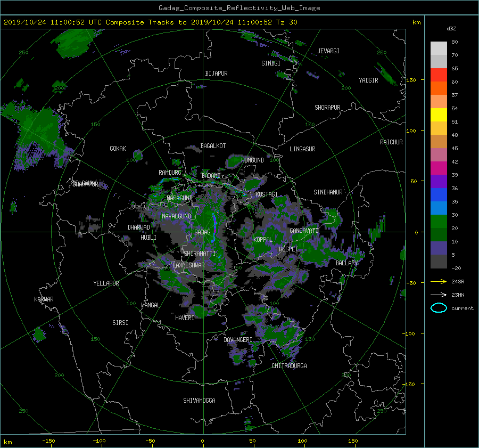Viewport: 479px width, 448px height.
Task: Click the YADGIR city label
Action: click(368, 80)
